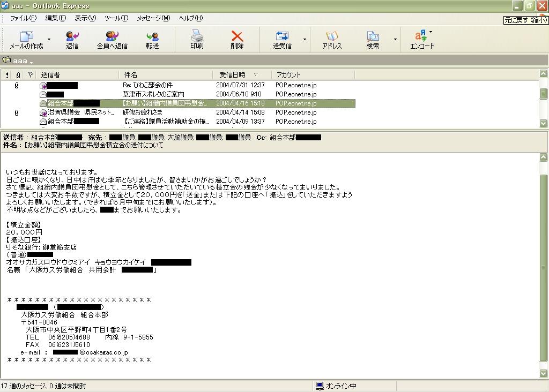This screenshot has width=549, height=392.
Task: Click envelope icon of selected 【お願い】 row
Action: click(x=43, y=103)
